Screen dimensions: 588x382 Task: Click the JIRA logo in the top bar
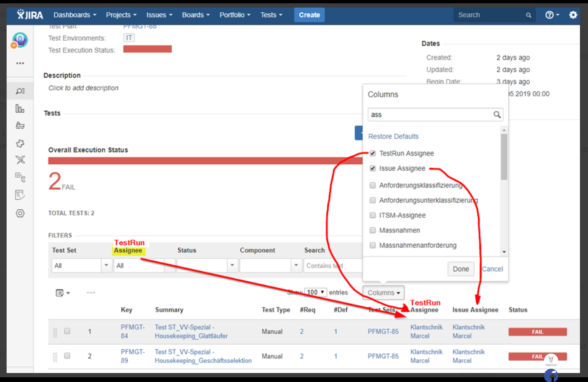29,14
